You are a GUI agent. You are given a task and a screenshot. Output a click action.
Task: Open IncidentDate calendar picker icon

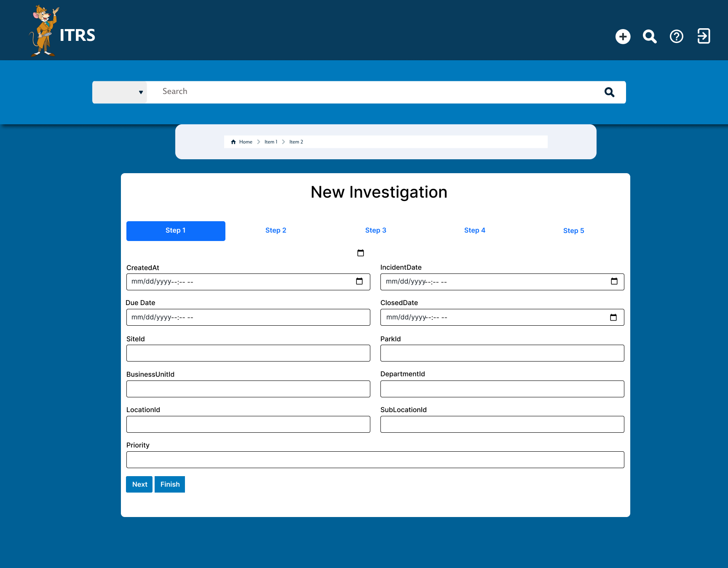[x=614, y=281]
